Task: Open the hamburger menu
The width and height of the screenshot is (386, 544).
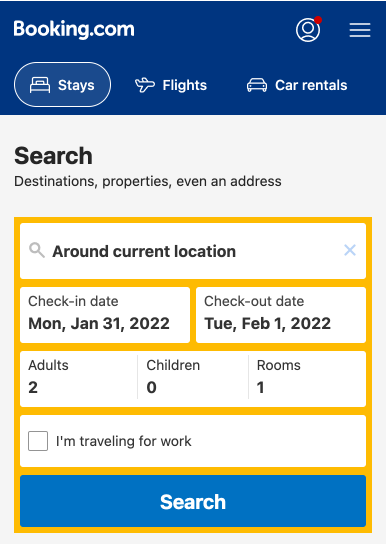Action: click(360, 30)
